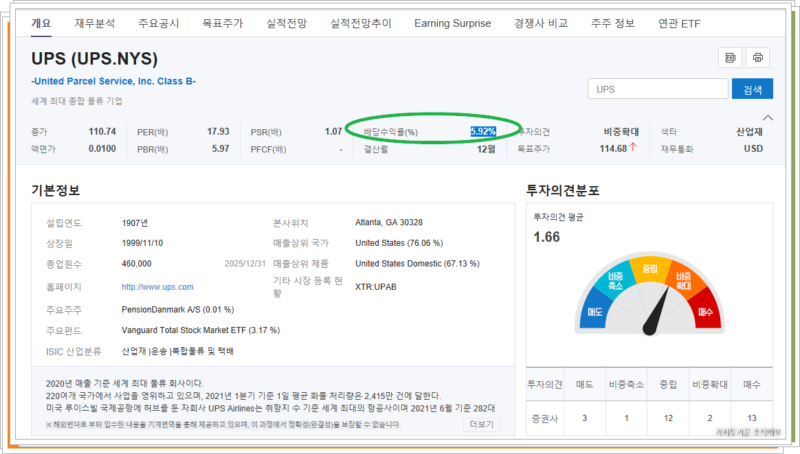Select the 목표주가 tab

click(x=222, y=23)
